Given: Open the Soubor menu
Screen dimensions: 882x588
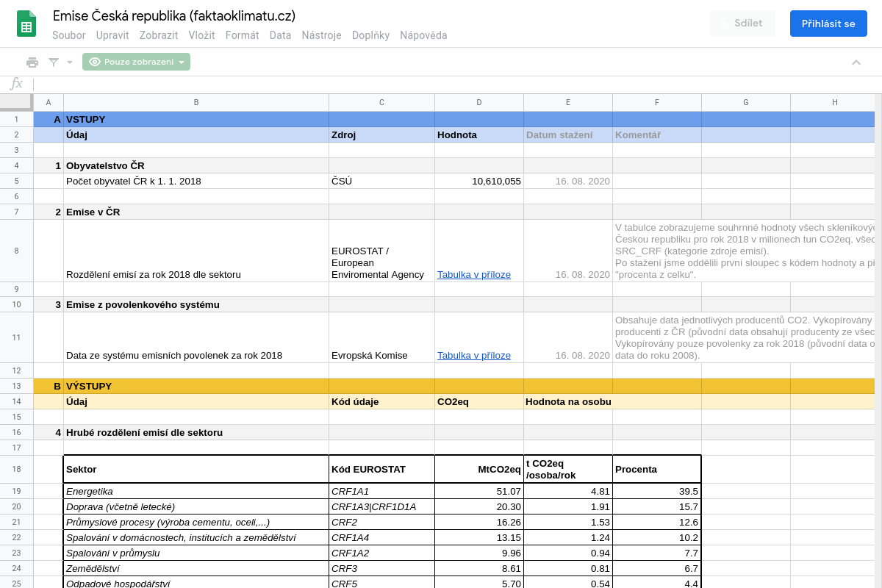Looking at the screenshot, I should point(69,35).
